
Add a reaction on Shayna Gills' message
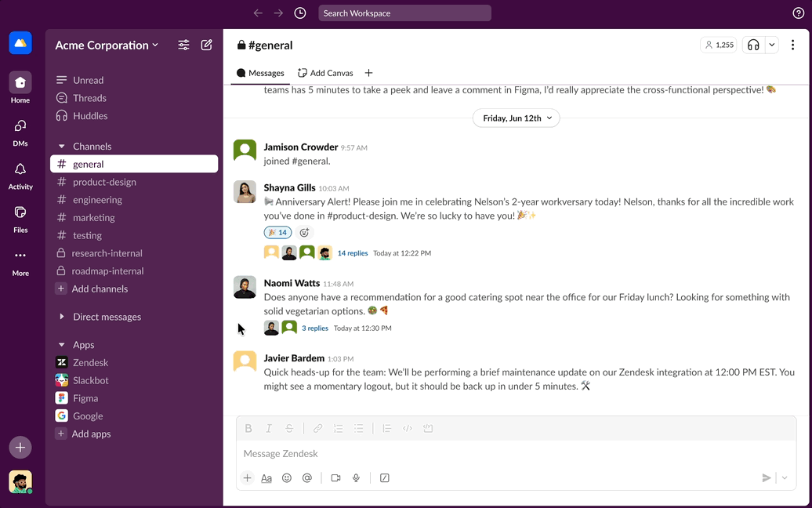pos(304,233)
